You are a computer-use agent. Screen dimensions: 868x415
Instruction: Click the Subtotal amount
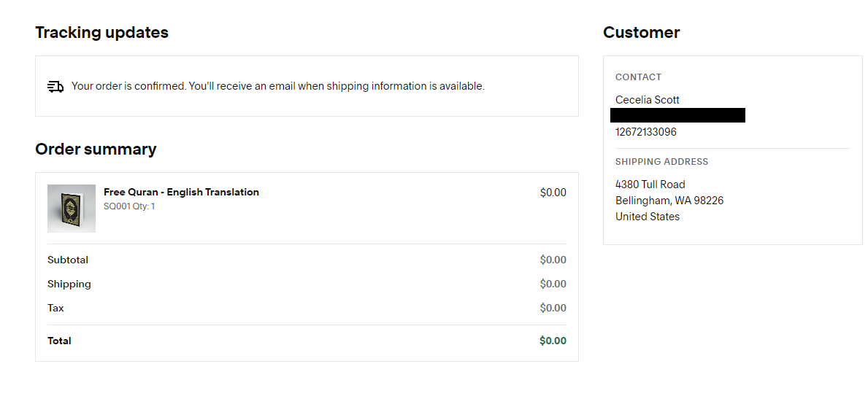(x=553, y=260)
